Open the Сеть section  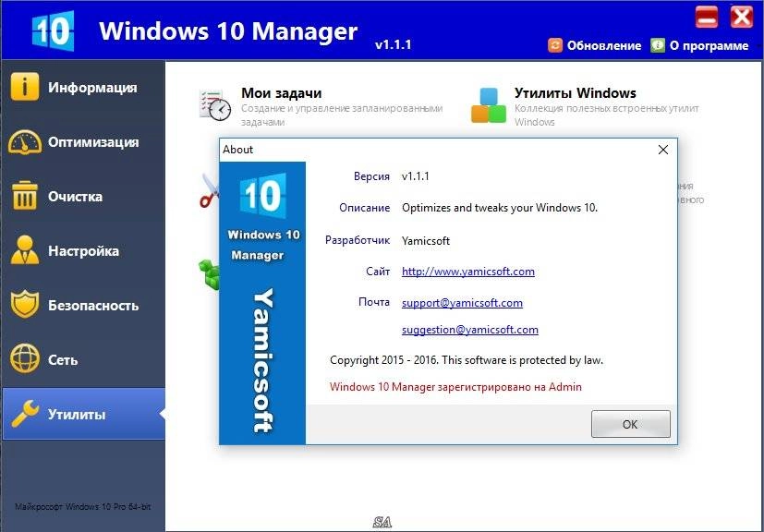[83, 360]
